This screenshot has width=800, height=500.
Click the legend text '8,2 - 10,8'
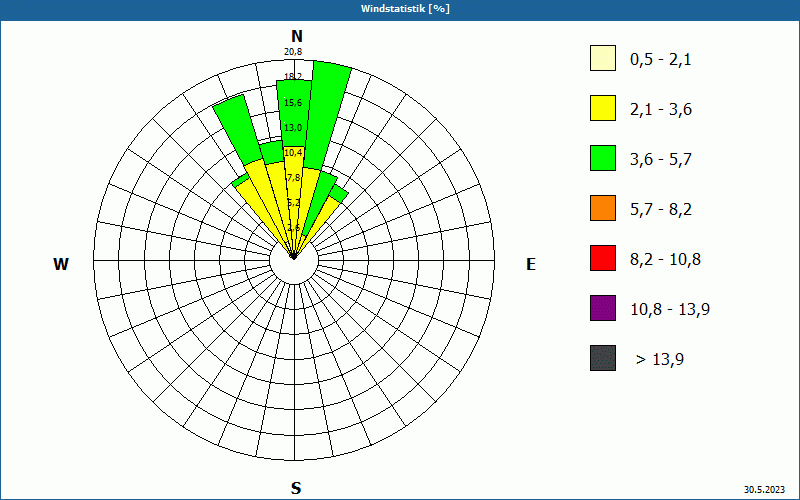665,260
